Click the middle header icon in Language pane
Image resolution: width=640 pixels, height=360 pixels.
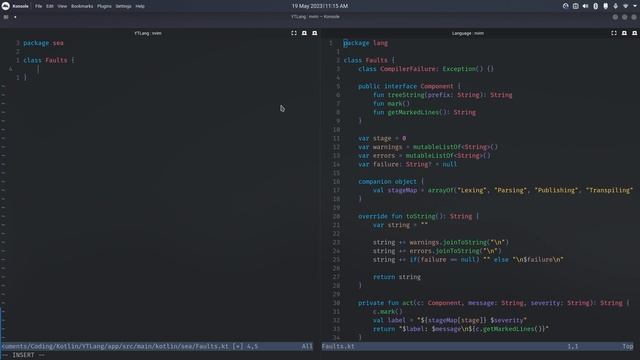point(624,33)
